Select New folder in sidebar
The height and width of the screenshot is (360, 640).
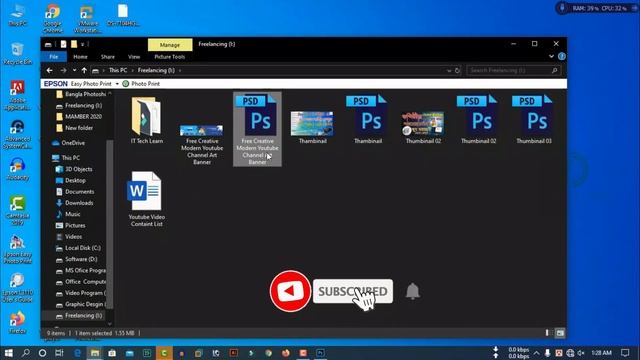pyautogui.click(x=75, y=128)
